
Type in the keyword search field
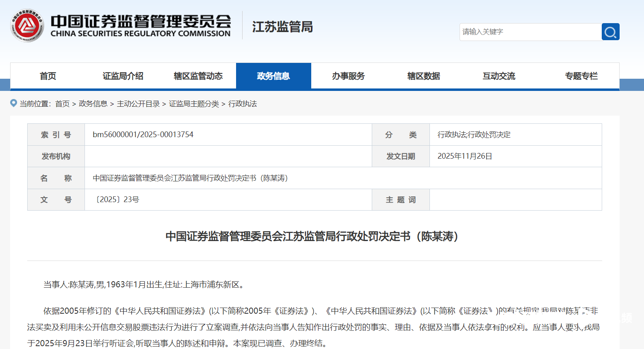(x=530, y=32)
